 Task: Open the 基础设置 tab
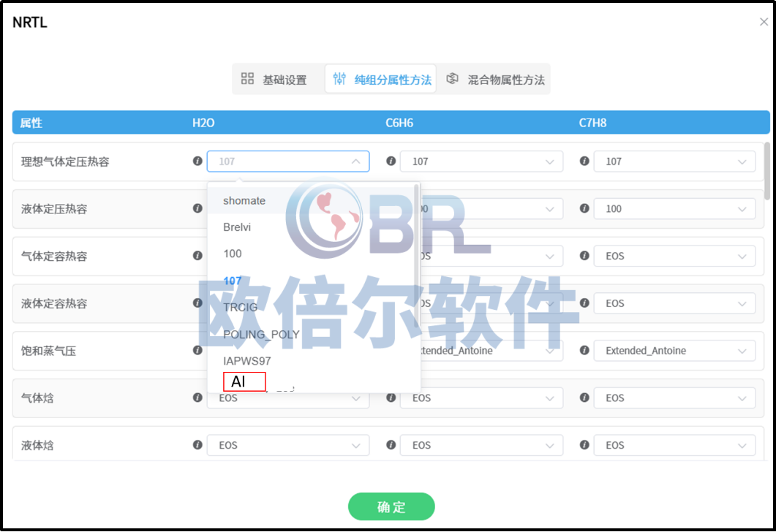tap(274, 80)
